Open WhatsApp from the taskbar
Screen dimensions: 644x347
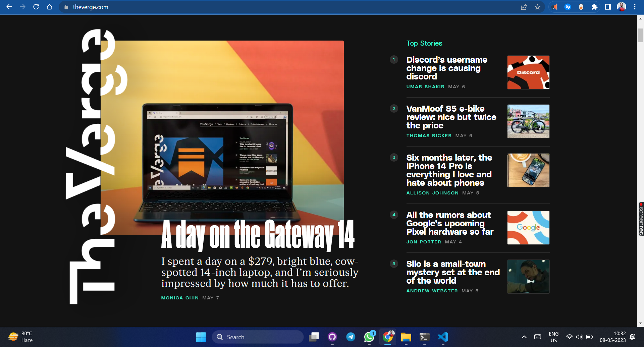pyautogui.click(x=369, y=337)
